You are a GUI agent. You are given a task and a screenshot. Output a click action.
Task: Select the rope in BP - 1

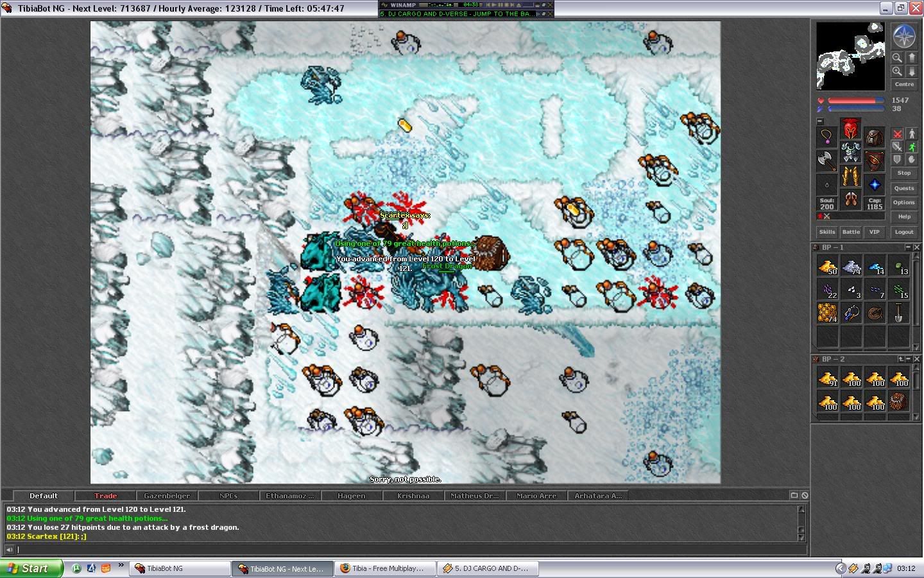click(x=875, y=313)
